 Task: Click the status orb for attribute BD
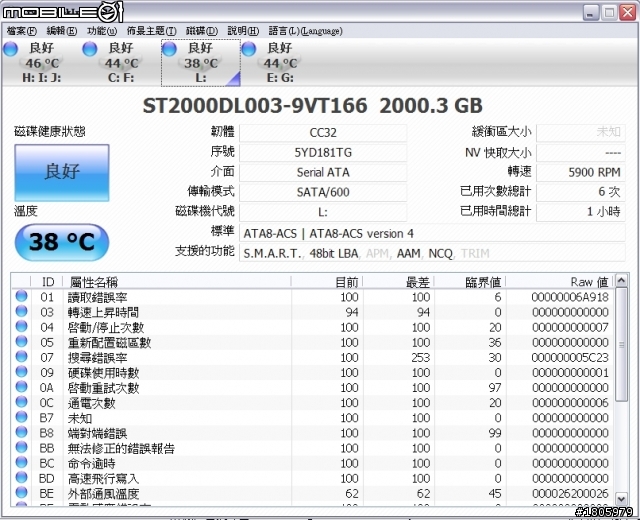(x=21, y=478)
